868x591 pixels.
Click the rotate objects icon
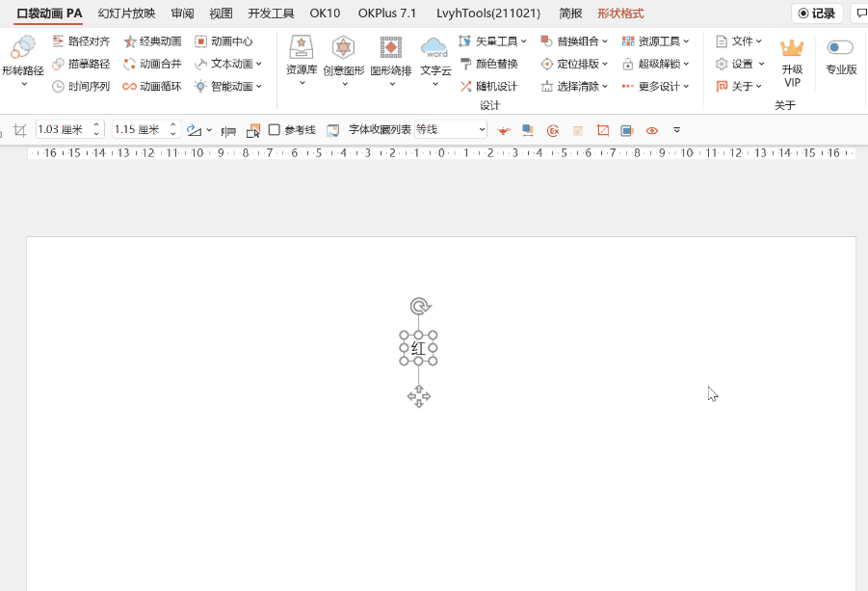[195, 130]
